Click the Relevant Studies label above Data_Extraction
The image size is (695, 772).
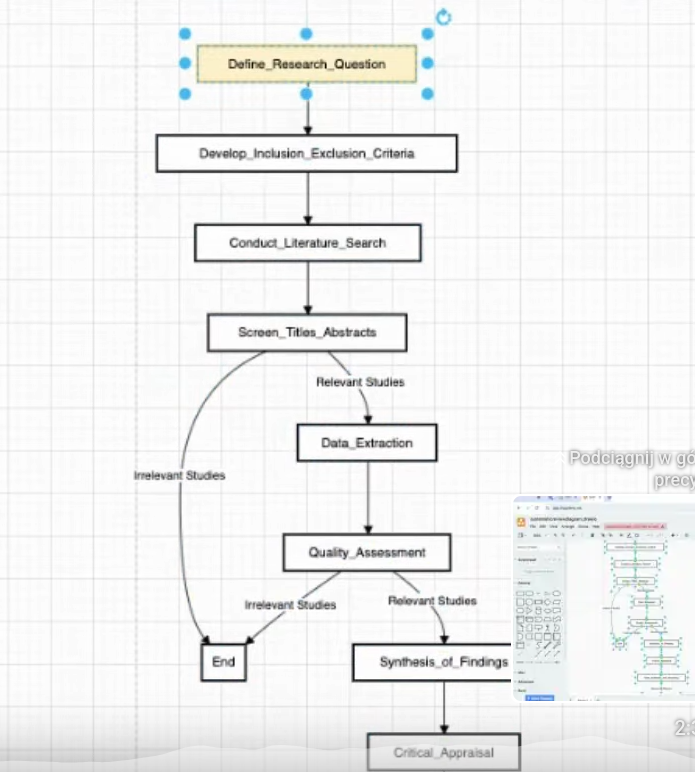click(x=360, y=382)
